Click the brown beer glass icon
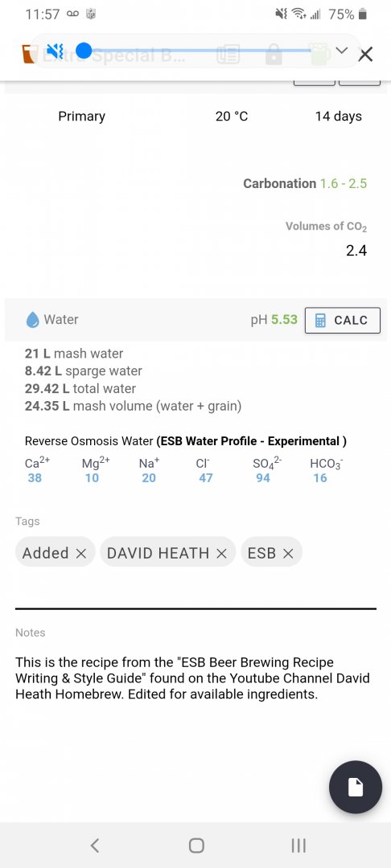 pos(27,55)
